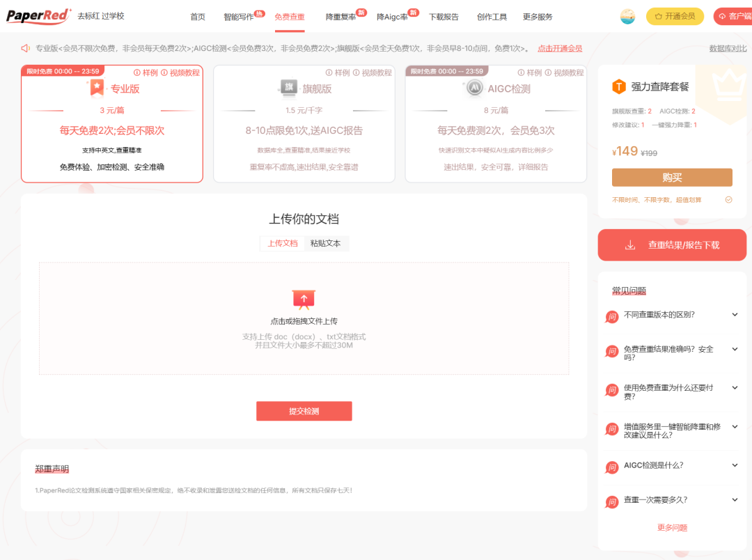Click the 点击开通会员 link

tap(560, 49)
